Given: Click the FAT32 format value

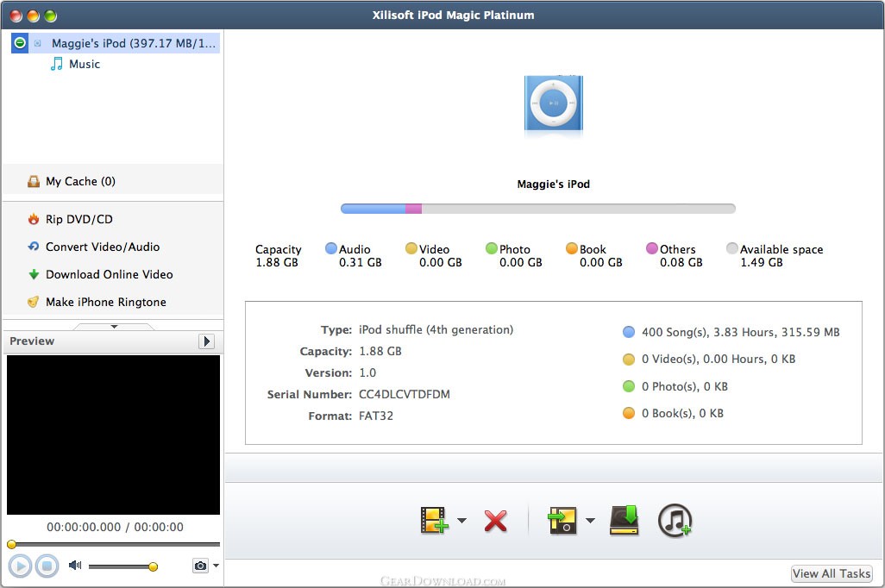Looking at the screenshot, I should coord(376,416).
